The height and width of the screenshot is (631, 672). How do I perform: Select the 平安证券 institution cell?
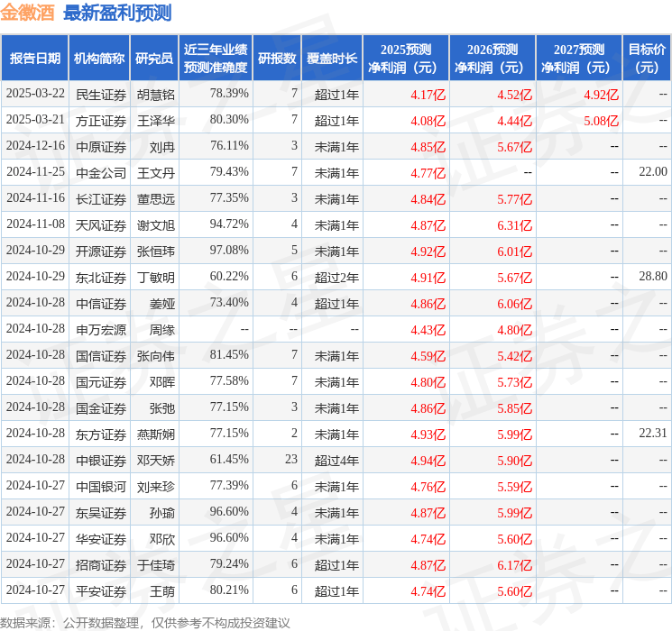coord(101,590)
